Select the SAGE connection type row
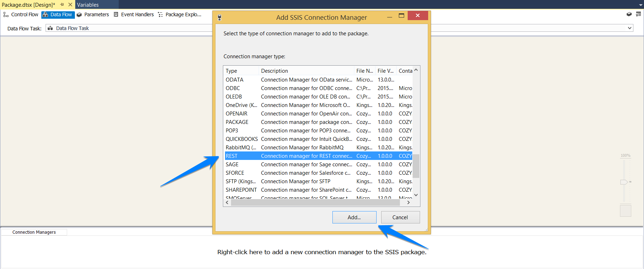644x269 pixels. coord(319,165)
